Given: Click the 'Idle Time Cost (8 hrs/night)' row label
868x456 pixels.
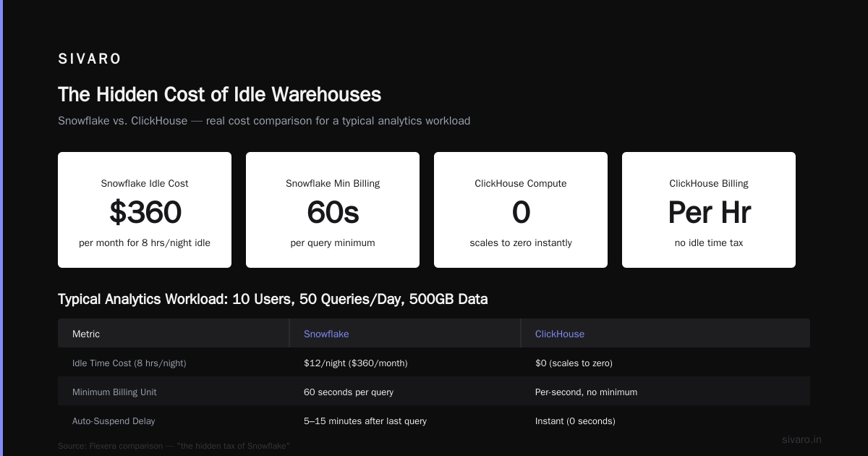Looking at the screenshot, I should (129, 363).
